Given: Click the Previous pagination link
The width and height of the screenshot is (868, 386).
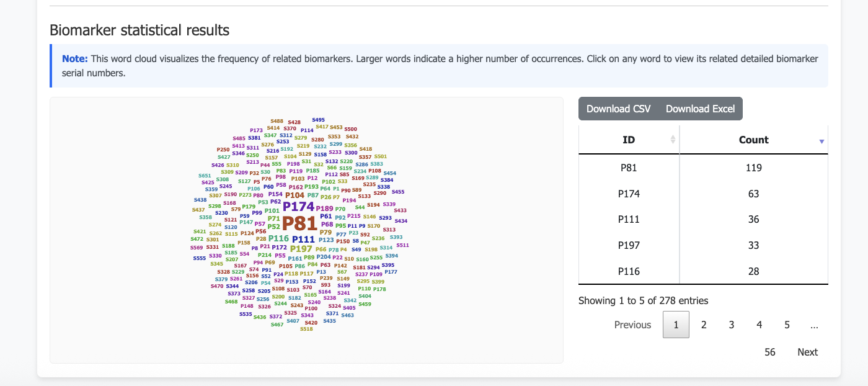Looking at the screenshot, I should (632, 325).
